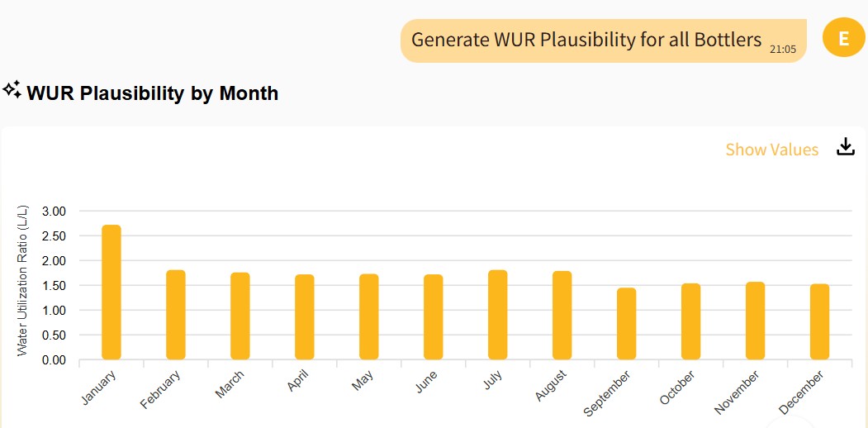This screenshot has width=868, height=428.
Task: Select the March bar
Action: (240, 316)
